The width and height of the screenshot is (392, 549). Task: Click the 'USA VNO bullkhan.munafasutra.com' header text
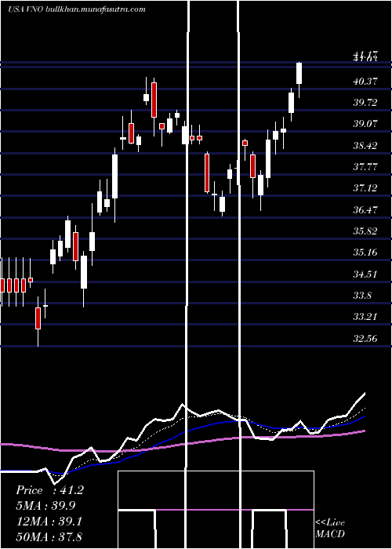coord(77,9)
